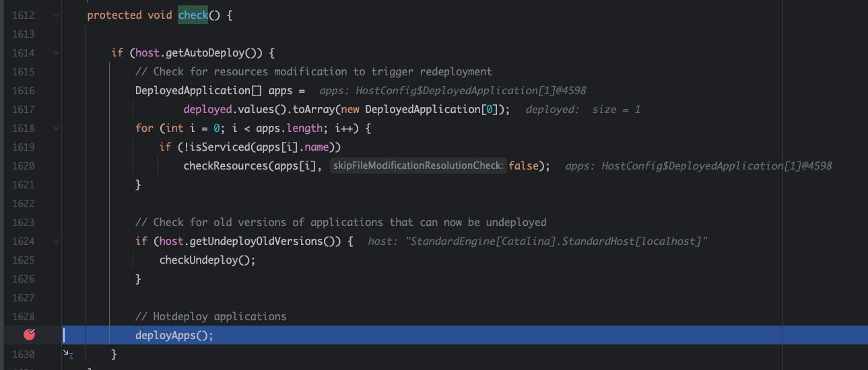Click the host StandardEngine inline debug value

[x=537, y=241]
